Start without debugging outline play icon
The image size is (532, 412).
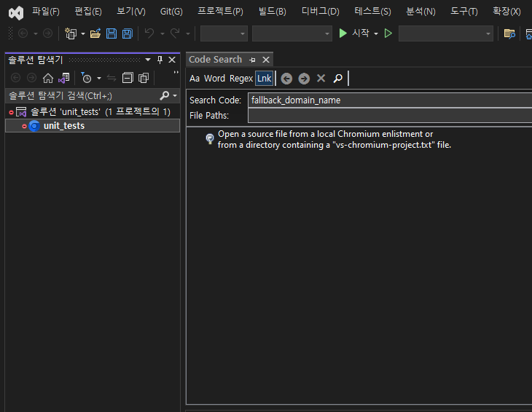[388, 33]
